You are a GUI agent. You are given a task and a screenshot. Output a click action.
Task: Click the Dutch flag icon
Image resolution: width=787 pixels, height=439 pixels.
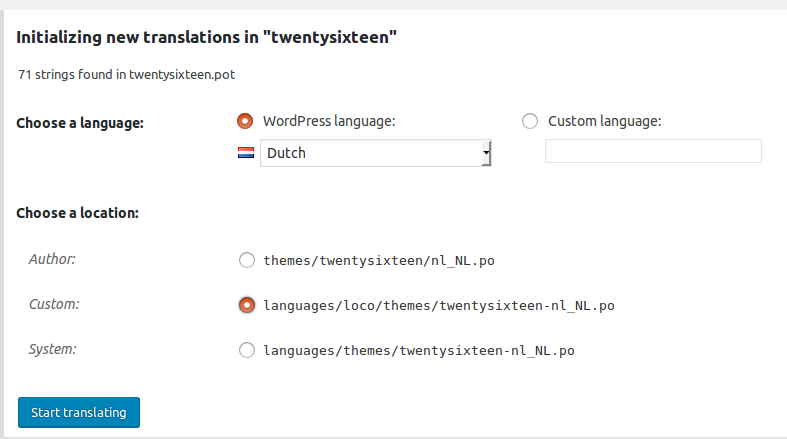pyautogui.click(x=245, y=154)
